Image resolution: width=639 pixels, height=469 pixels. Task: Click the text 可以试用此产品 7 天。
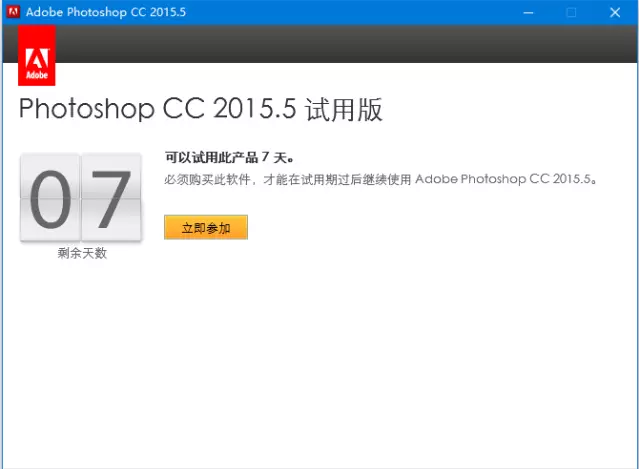tap(229, 157)
